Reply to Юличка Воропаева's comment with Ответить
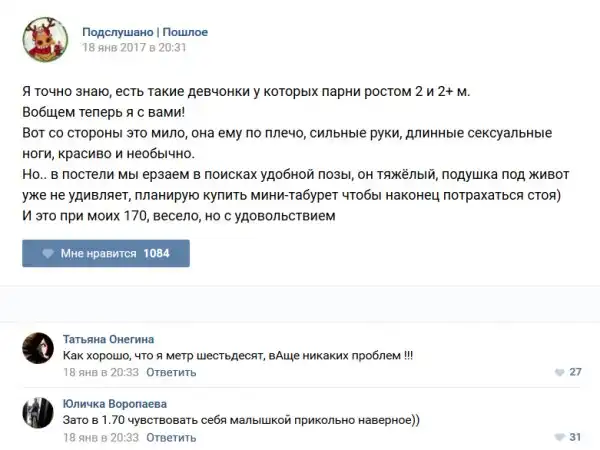Screen dimensions: 600x450 (171, 437)
